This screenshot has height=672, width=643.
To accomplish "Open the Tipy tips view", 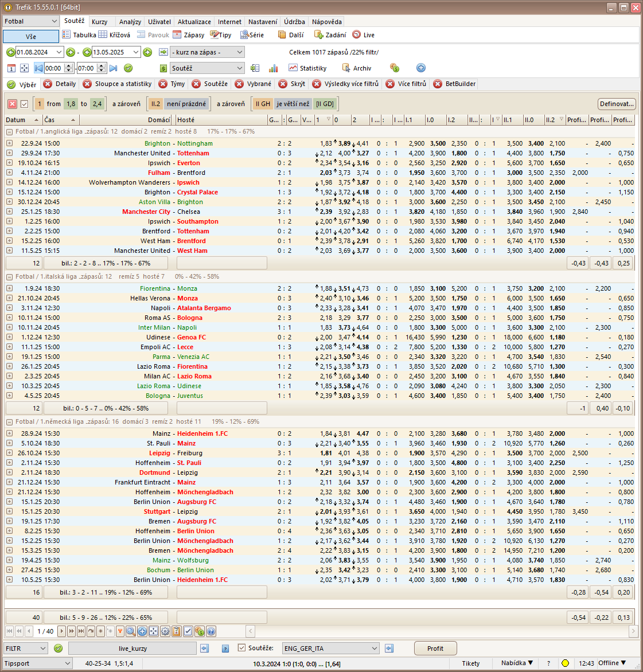I will [221, 35].
